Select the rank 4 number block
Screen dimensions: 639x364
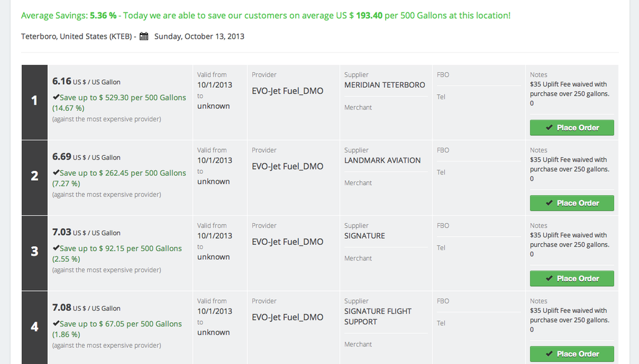34,327
